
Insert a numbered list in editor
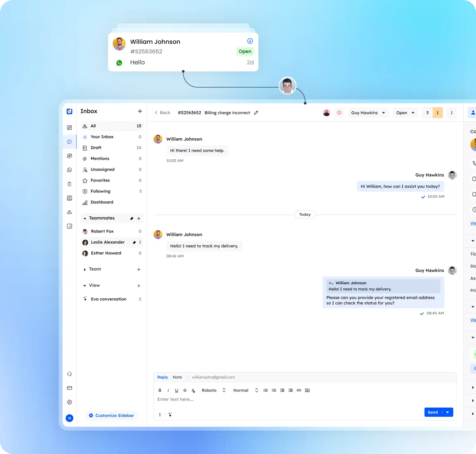[265, 390]
